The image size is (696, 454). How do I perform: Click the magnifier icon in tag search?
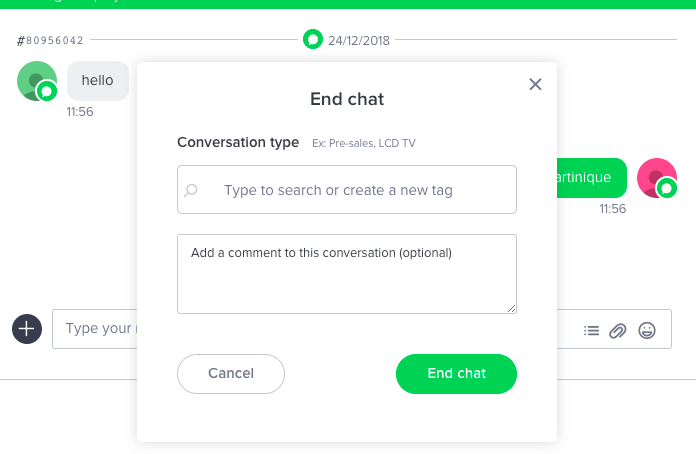click(191, 190)
